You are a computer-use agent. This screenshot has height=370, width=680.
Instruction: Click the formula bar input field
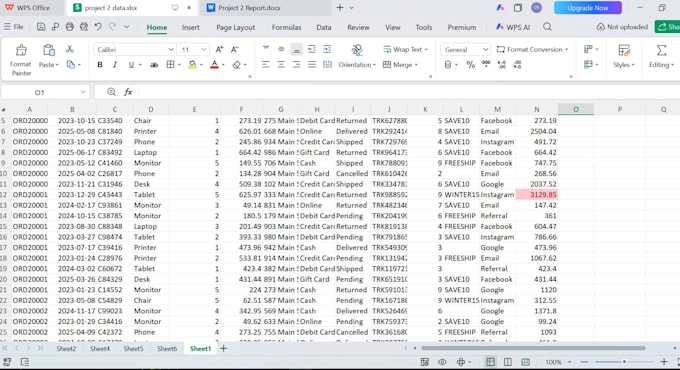tap(408, 92)
